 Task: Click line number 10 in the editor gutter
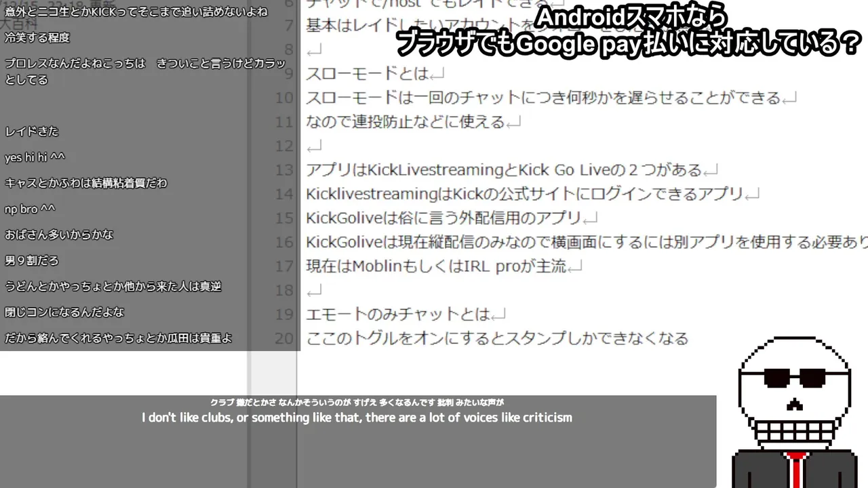[x=284, y=98]
